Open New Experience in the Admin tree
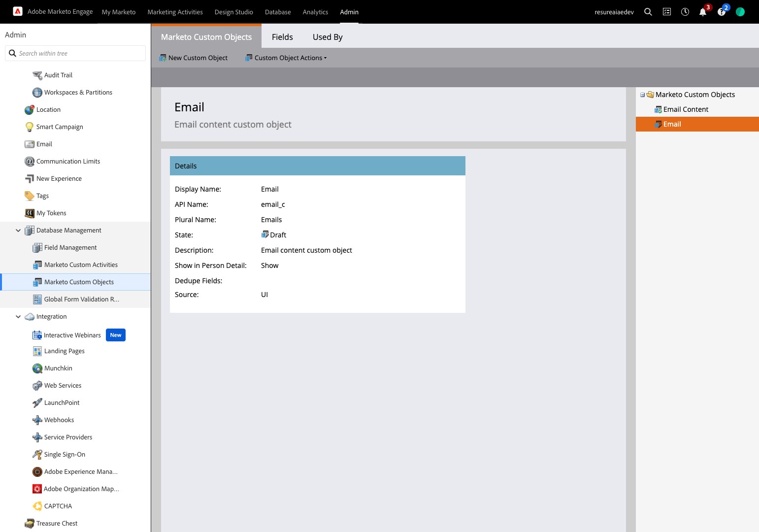The width and height of the screenshot is (759, 532). [x=59, y=179]
